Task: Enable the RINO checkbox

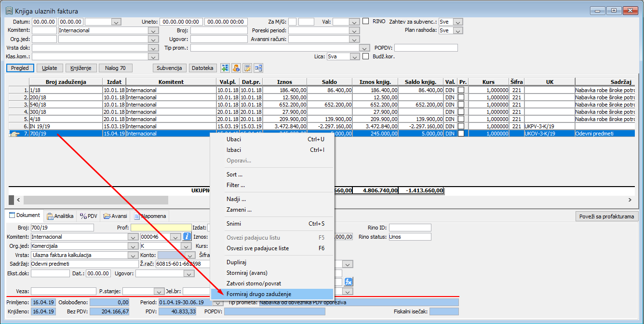Action: click(366, 21)
